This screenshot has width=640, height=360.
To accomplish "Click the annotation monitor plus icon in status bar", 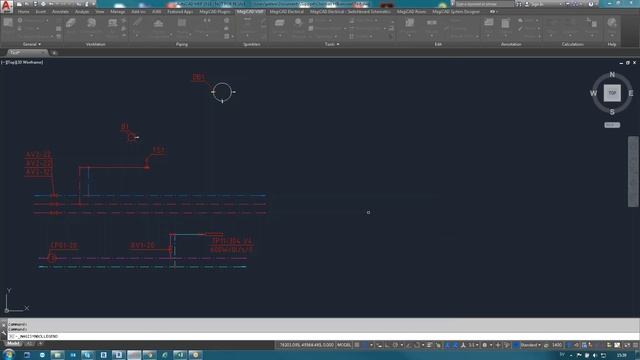I will click(498, 345).
